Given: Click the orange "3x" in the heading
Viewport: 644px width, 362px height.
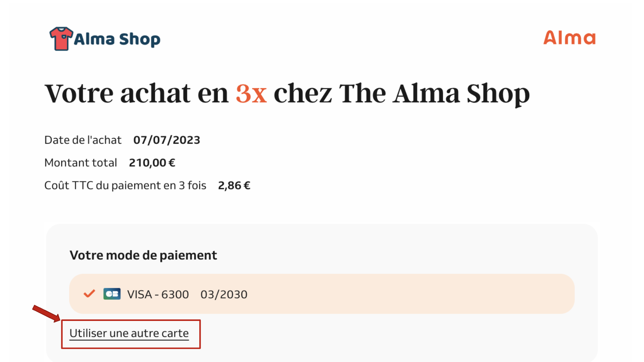Looking at the screenshot, I should [251, 94].
